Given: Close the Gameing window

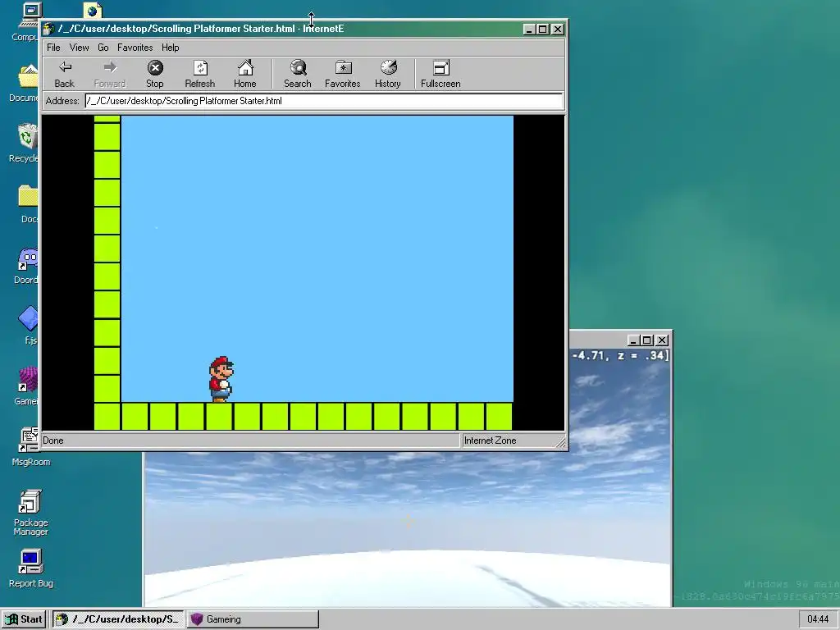Looking at the screenshot, I should point(662,340).
